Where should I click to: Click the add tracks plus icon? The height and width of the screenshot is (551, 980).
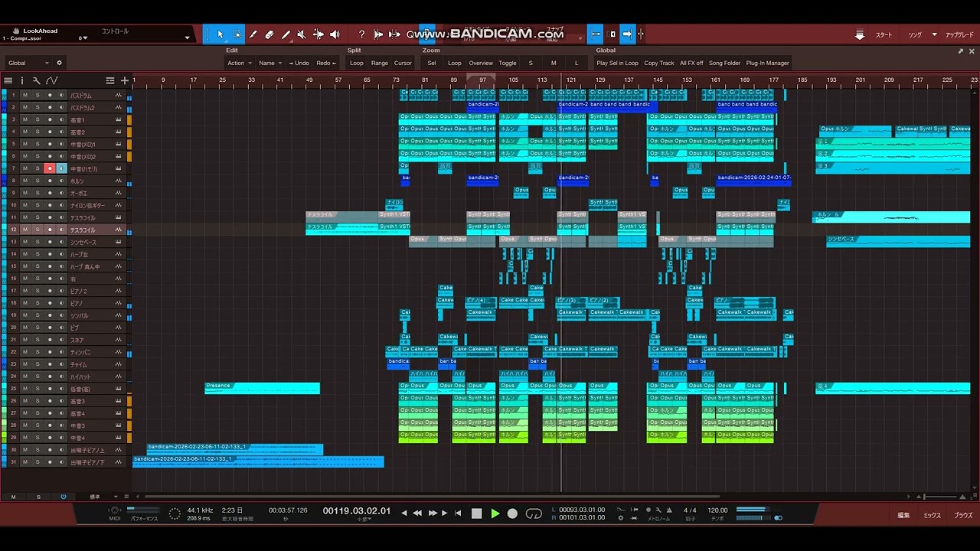pyautogui.click(x=124, y=80)
